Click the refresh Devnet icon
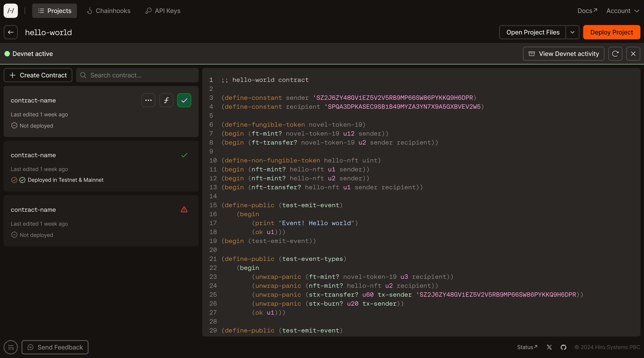Screen dimensions: 644x358 pos(615,54)
